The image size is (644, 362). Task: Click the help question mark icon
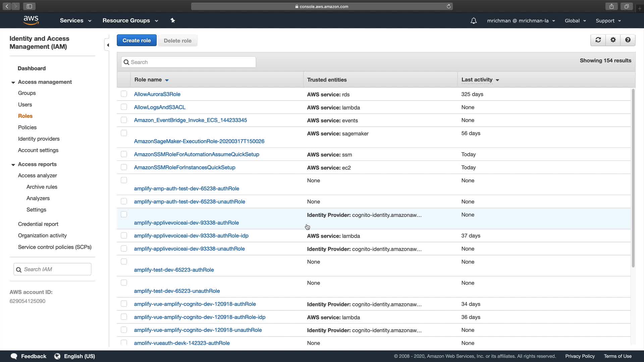point(628,40)
